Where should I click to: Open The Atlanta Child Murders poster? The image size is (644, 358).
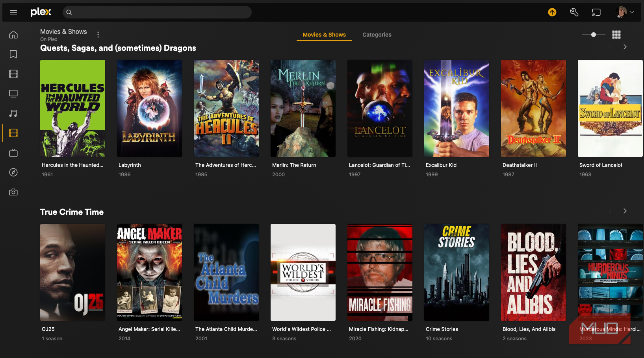(226, 272)
